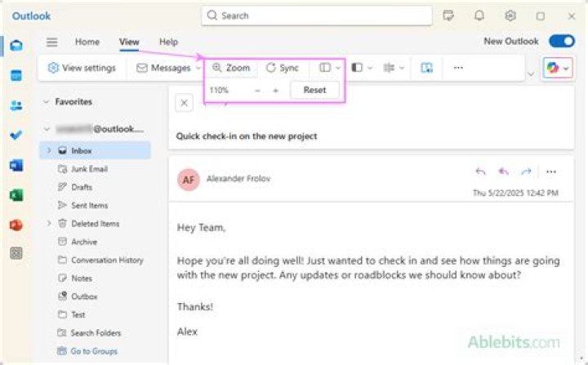588x365 pixels.
Task: Click the immersive reader icon
Action: tap(427, 68)
